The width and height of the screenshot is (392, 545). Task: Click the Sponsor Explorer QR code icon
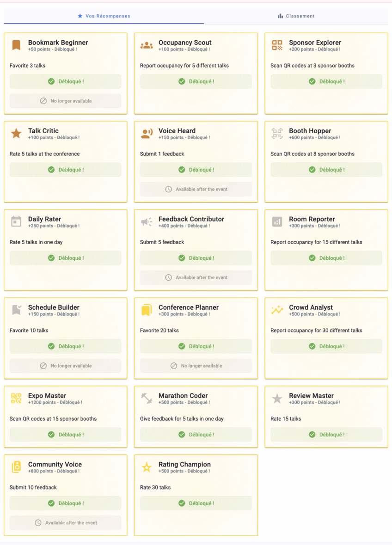click(277, 45)
